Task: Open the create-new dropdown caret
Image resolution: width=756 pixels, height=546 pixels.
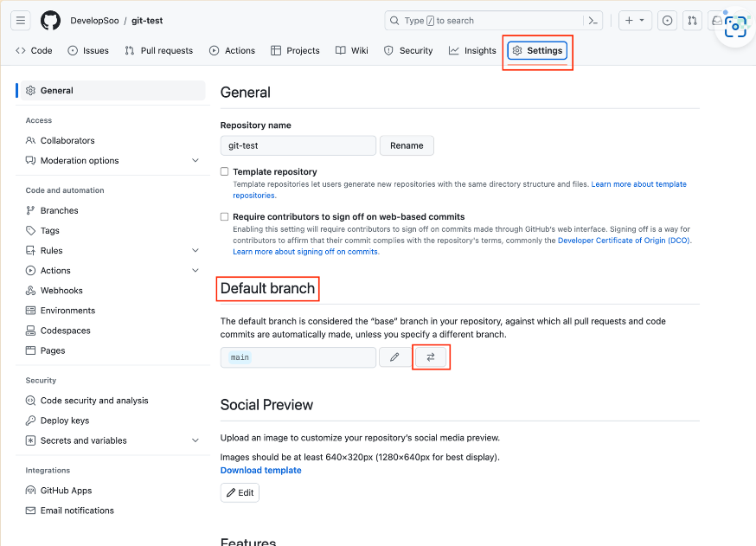Action: pyautogui.click(x=642, y=20)
